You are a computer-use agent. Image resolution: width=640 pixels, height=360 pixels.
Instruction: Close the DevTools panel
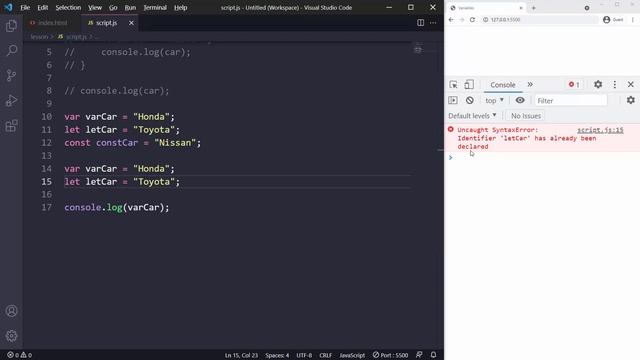click(x=631, y=84)
